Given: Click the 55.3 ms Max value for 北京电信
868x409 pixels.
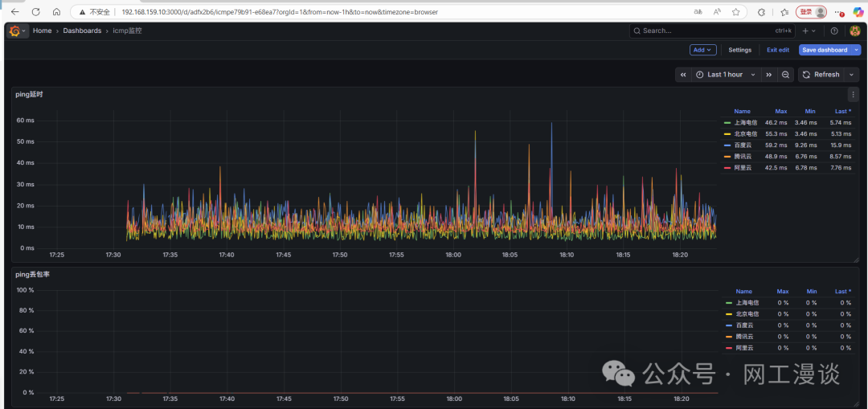Looking at the screenshot, I should click(x=776, y=134).
